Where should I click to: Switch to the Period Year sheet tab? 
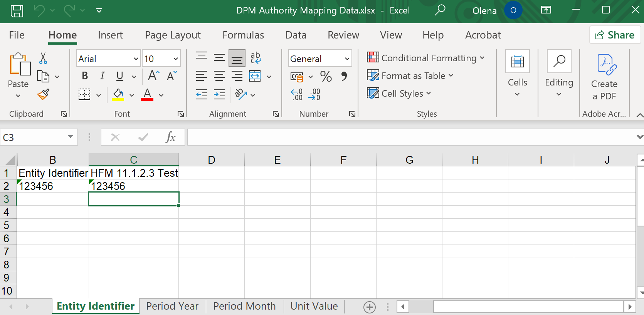click(x=172, y=306)
